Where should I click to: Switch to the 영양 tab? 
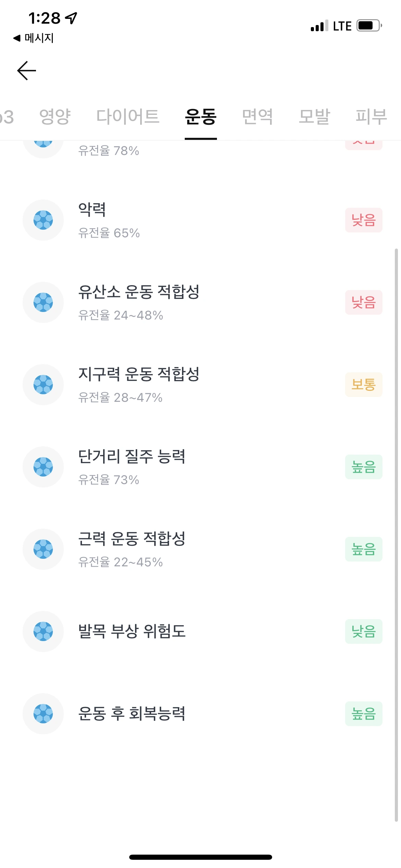[x=55, y=117]
